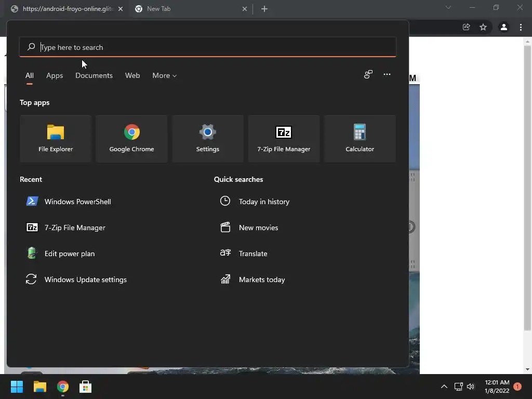Switch to Web search tab
532x399 pixels.
pyautogui.click(x=132, y=75)
